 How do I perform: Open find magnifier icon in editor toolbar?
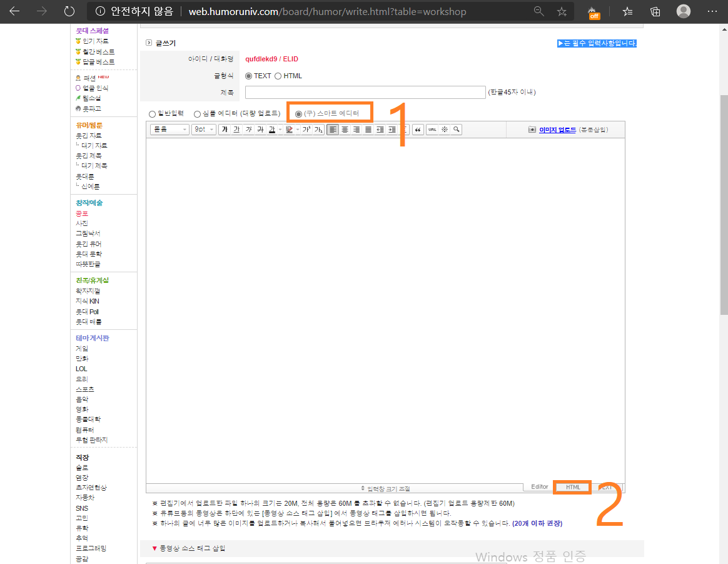point(457,130)
